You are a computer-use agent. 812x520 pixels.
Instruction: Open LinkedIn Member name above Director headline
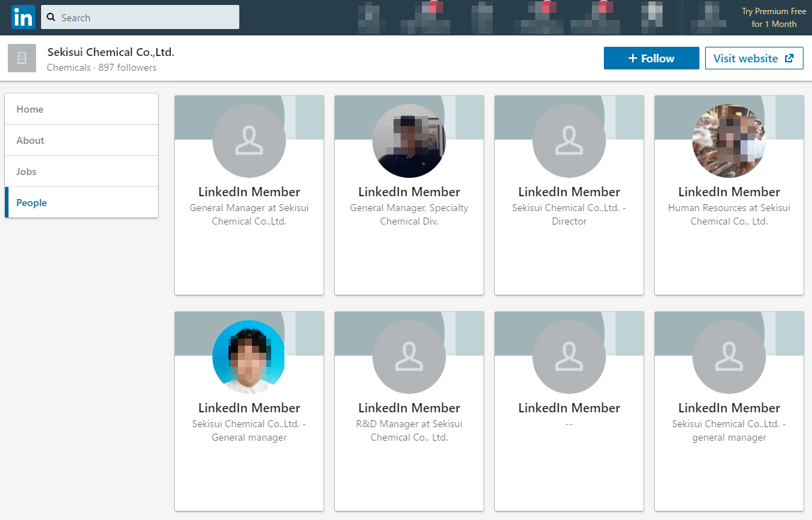pos(569,192)
